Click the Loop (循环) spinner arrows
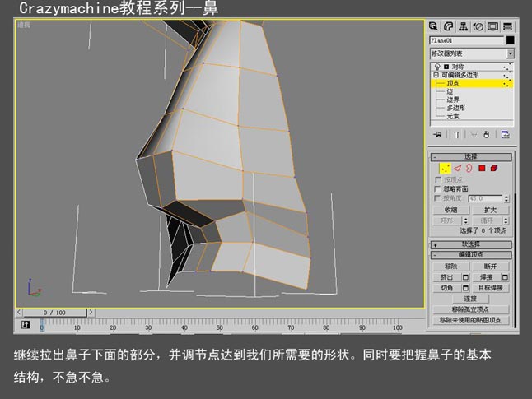The height and width of the screenshot is (399, 532). pyautogui.click(x=506, y=220)
